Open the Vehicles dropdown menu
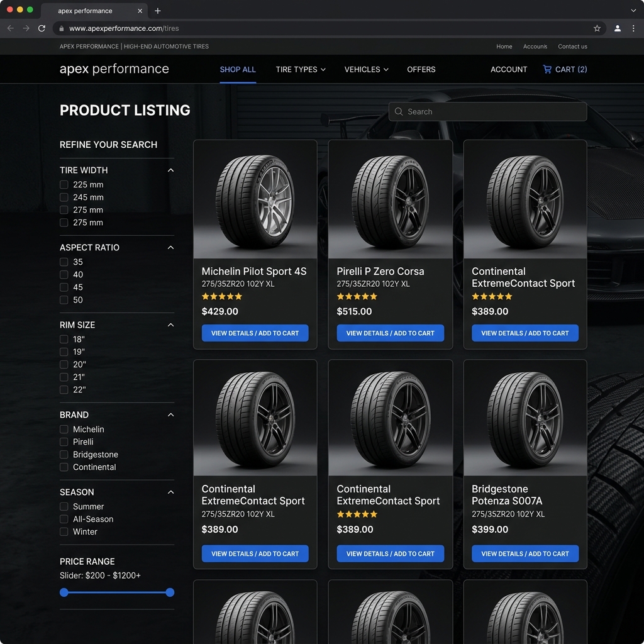The width and height of the screenshot is (644, 644). click(367, 69)
